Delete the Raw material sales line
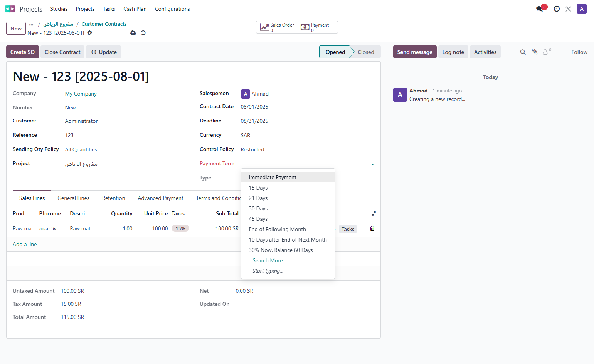 click(x=372, y=228)
